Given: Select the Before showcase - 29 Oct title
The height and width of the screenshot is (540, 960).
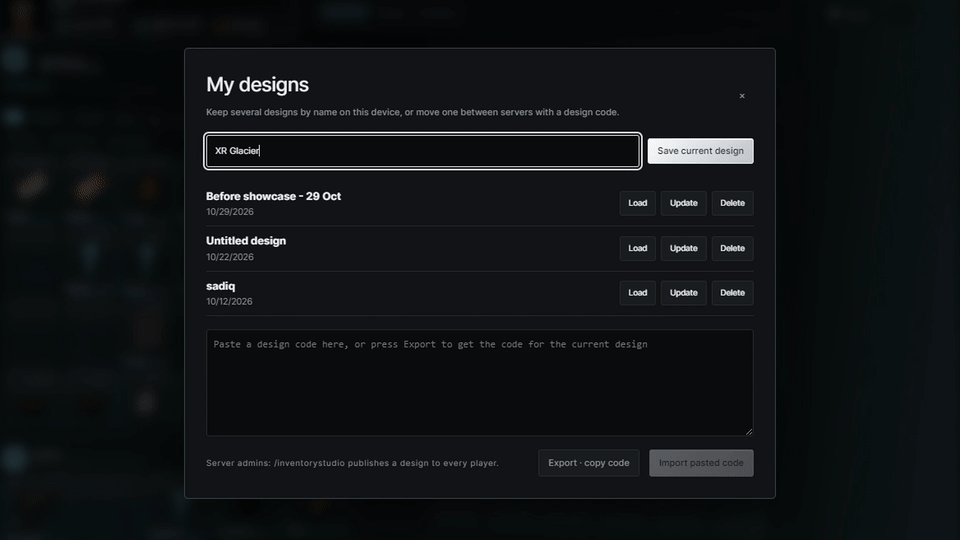Looking at the screenshot, I should pos(273,197).
